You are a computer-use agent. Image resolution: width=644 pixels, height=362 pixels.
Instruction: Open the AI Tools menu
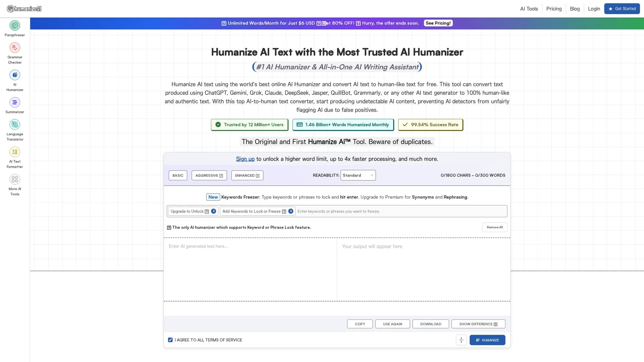[x=529, y=9]
